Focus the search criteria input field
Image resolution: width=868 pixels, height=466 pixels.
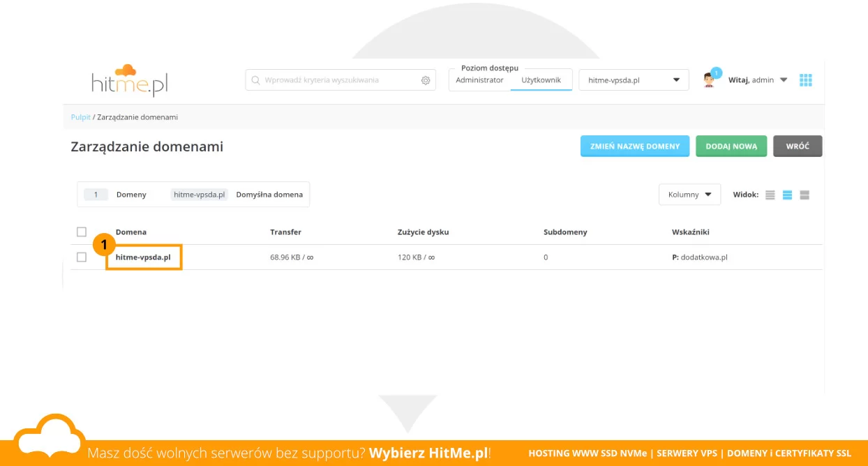click(x=341, y=80)
